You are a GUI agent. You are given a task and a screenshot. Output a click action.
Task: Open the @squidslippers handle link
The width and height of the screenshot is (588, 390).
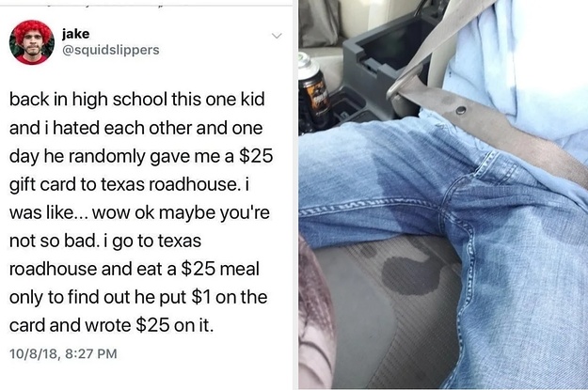111,50
